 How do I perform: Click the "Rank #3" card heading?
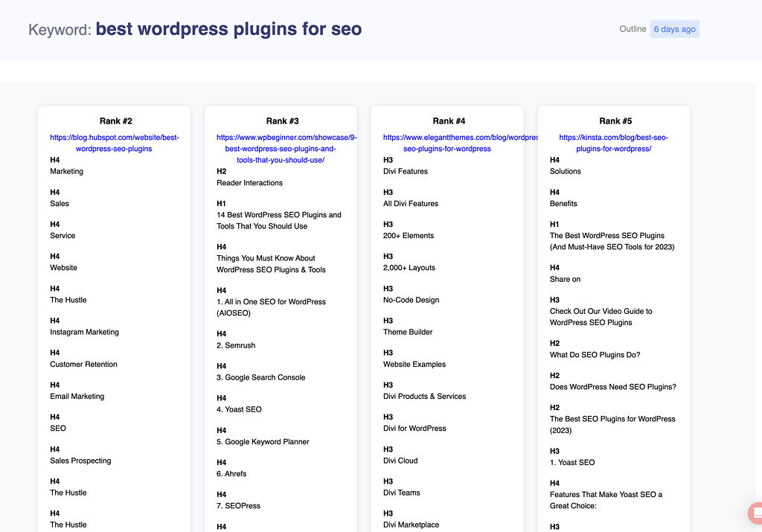(x=282, y=121)
